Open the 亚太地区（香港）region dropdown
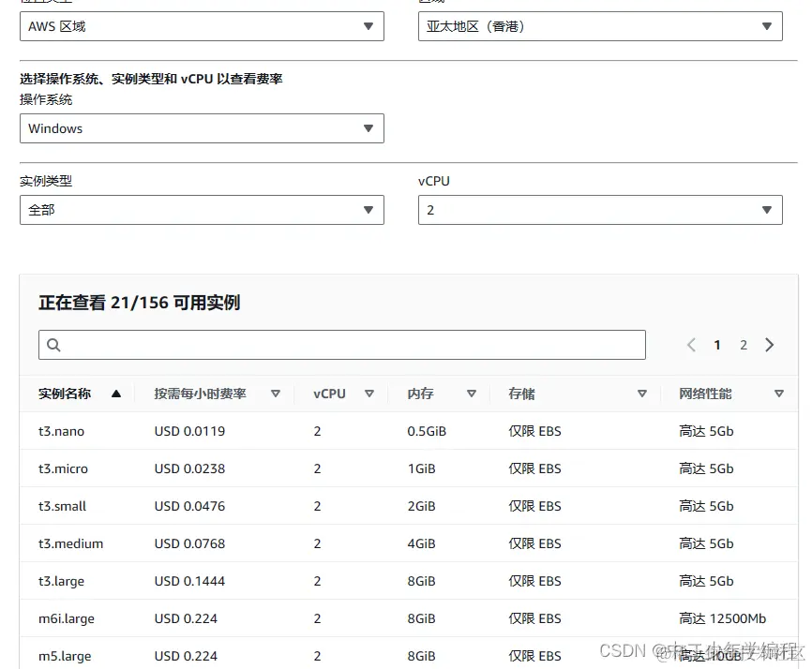The image size is (812, 669). click(600, 26)
